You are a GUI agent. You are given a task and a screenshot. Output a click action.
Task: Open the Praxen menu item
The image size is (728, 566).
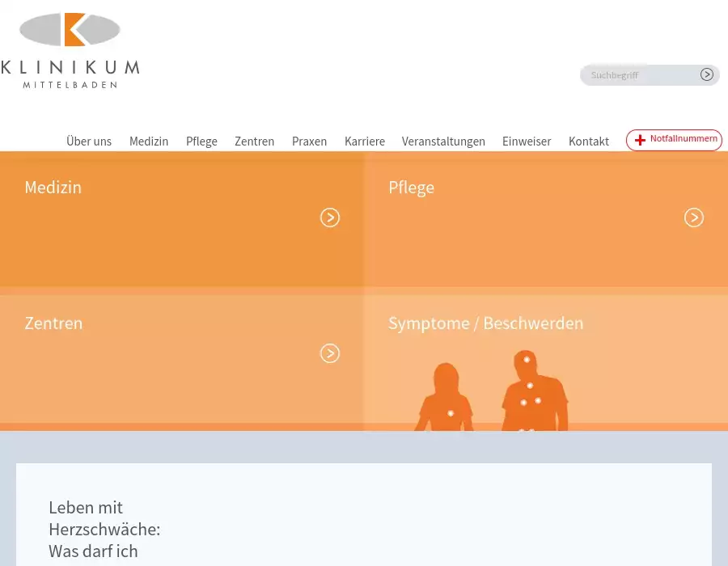tap(309, 141)
